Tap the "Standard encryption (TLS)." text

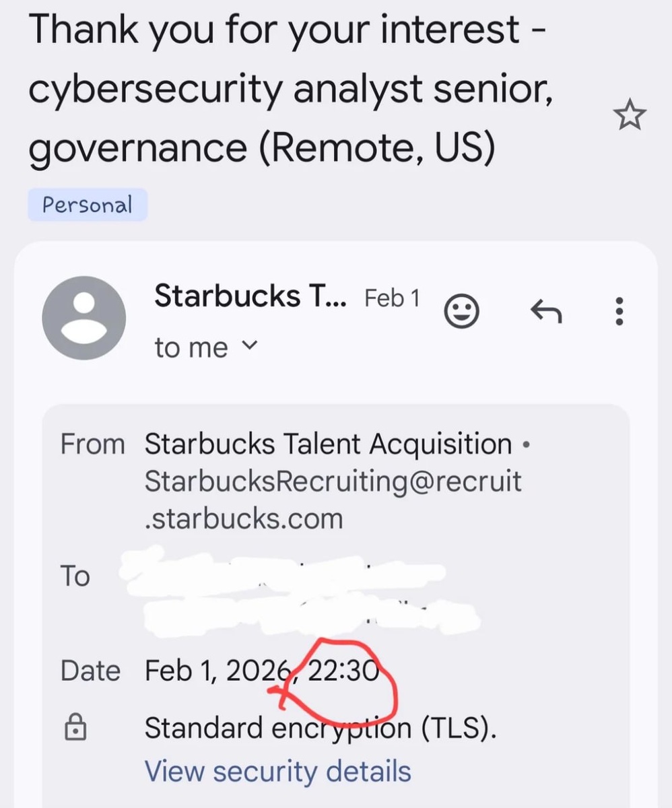(x=321, y=728)
